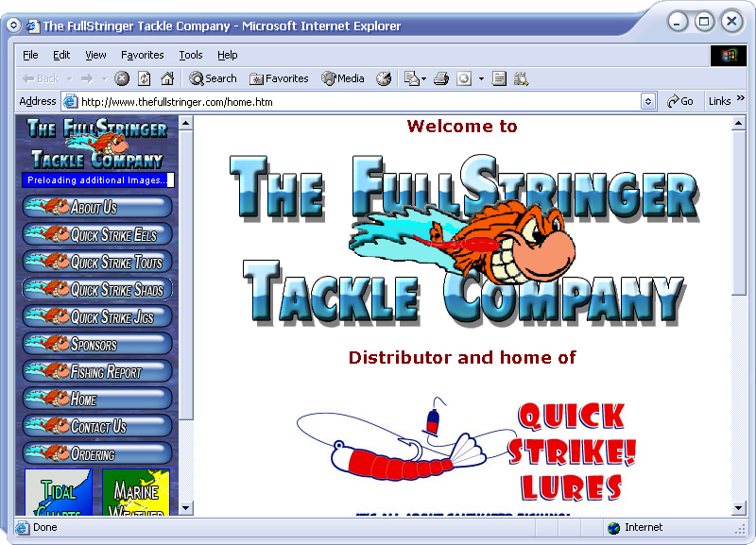Open the View menu
The width and height of the screenshot is (756, 545).
[95, 55]
